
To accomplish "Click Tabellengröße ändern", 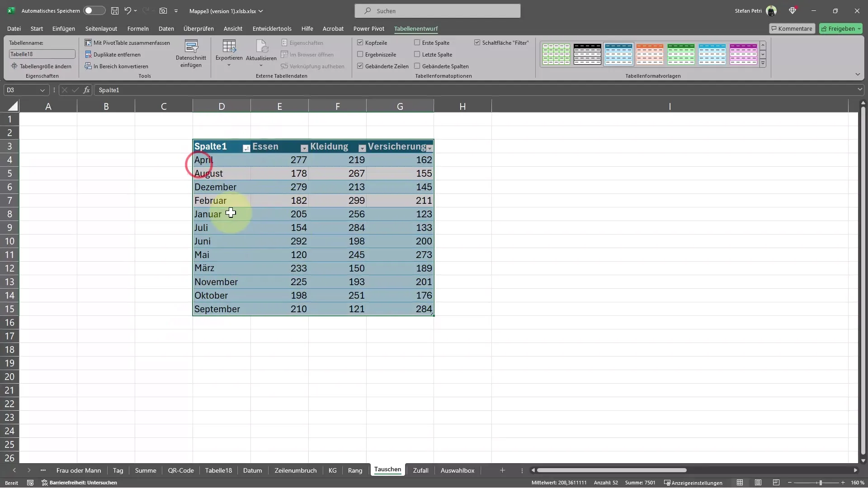I will click(41, 66).
